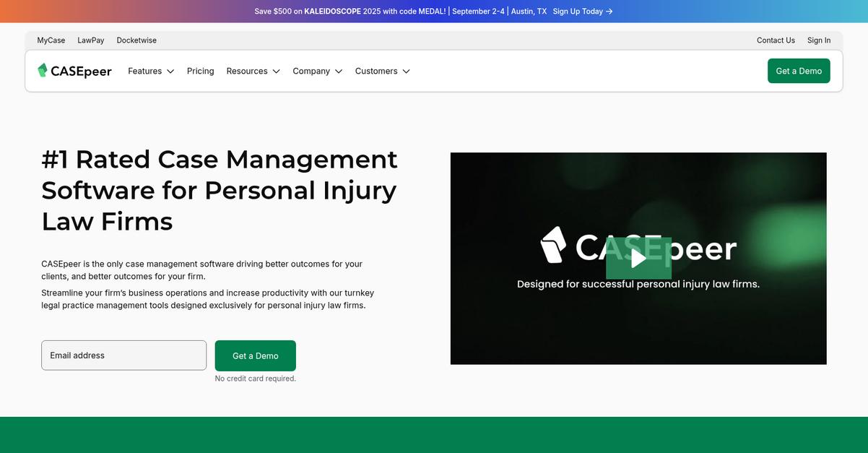Expand the Customers dropdown chevron
Viewport: 868px width, 453px height.
click(x=406, y=72)
